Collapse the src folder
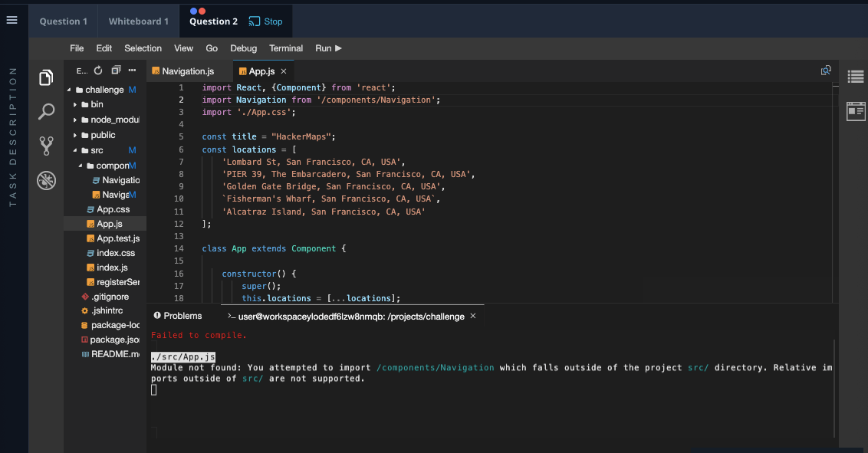This screenshot has width=868, height=453. click(x=75, y=150)
